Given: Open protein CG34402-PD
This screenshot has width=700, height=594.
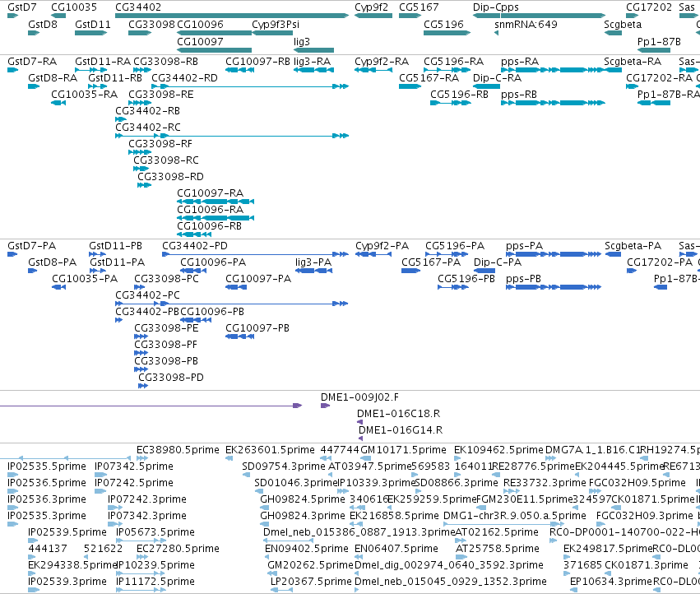Looking at the screenshot, I should point(195,246).
